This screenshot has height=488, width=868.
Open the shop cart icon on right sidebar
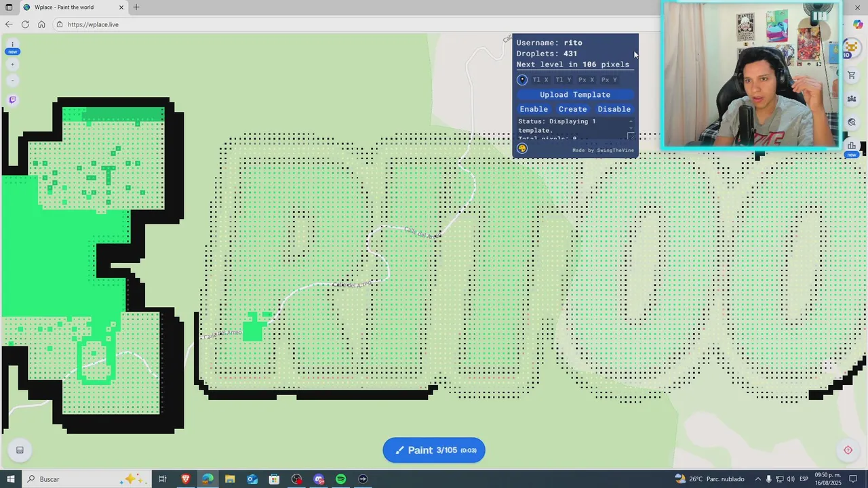852,75
